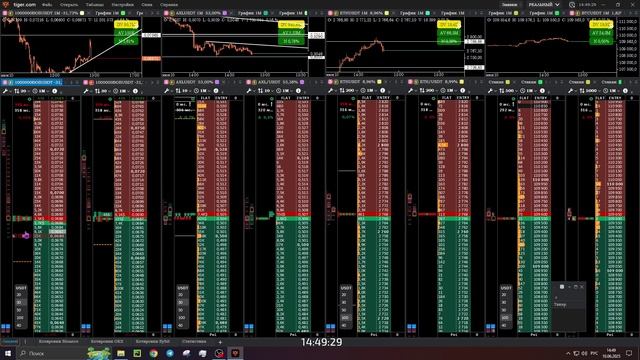Select USDT volume 30 in the ETHUSDT 8,96% panel
Screen dimensions: 640x360
[344, 302]
